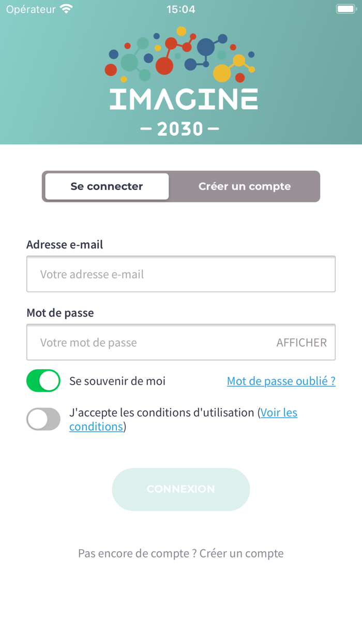Tap Pas encore de compte? Créer un compte

[181, 553]
